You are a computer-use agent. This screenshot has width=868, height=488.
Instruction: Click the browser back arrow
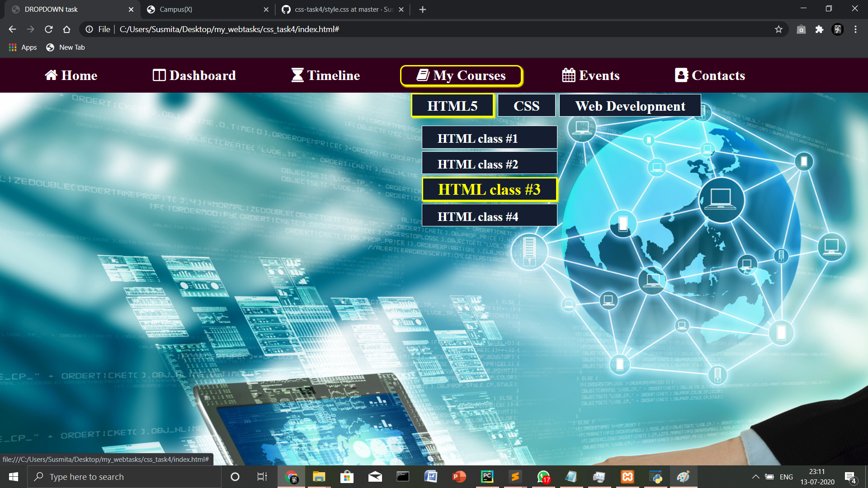pos(12,29)
